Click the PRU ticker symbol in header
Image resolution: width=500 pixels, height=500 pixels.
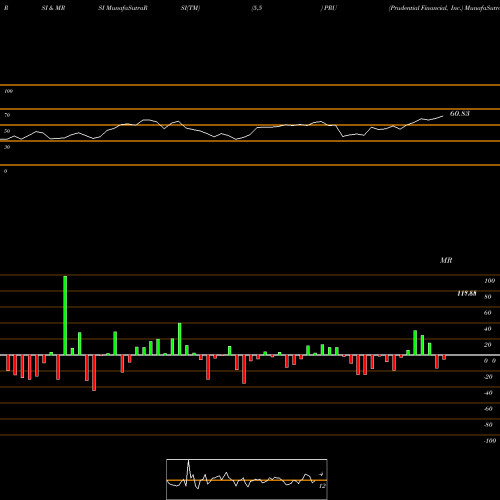(330, 8)
